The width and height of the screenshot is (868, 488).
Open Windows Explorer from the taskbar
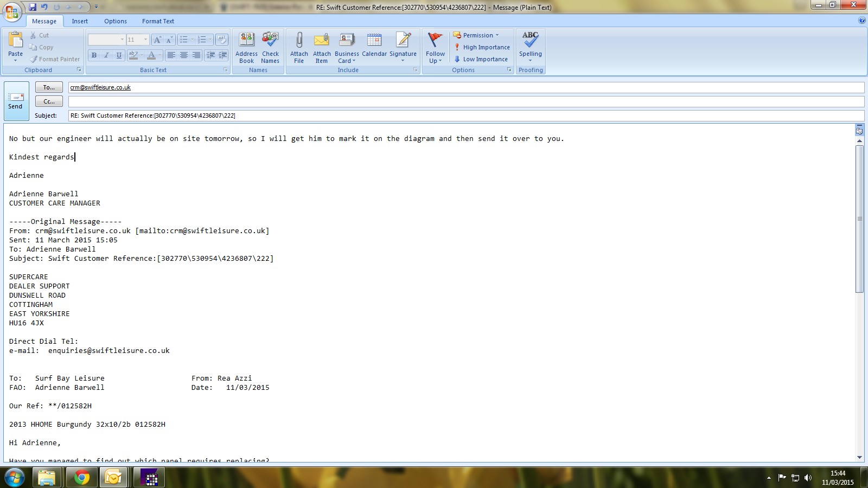tap(47, 478)
